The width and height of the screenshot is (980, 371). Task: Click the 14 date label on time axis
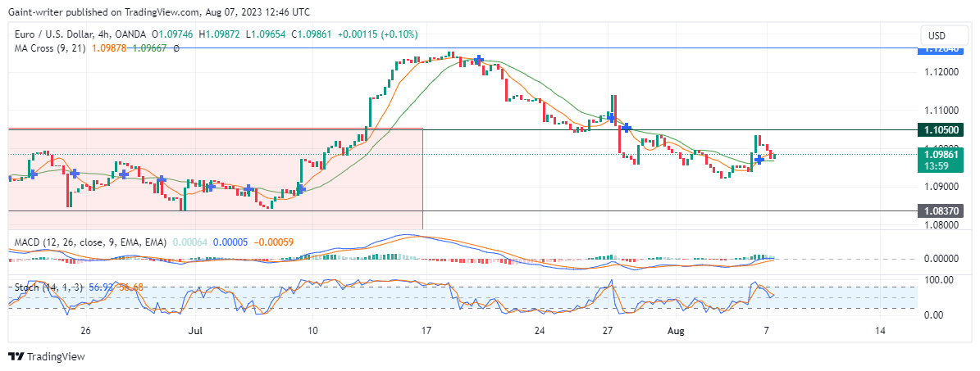pos(880,330)
